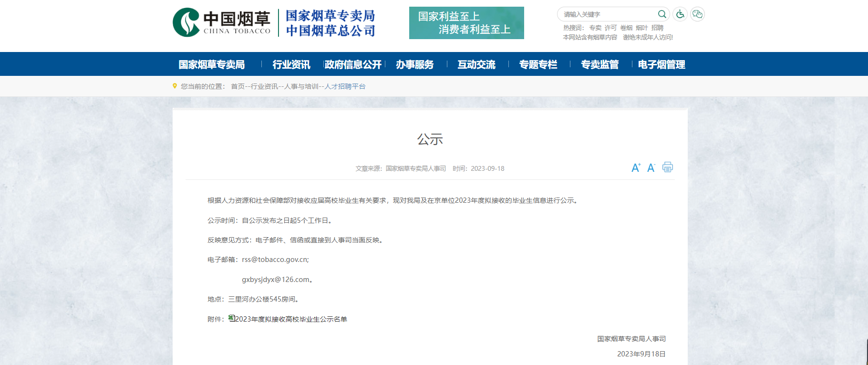The width and height of the screenshot is (868, 365).
Task: Click hot search term 招聘
Action: click(x=657, y=28)
